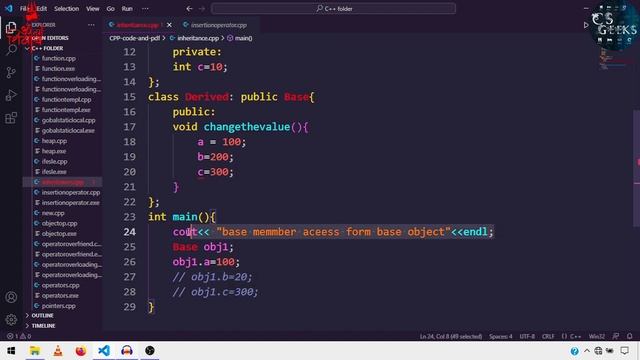This screenshot has width=640, height=360.
Task: Click Spaces: 4 indentation setting
Action: coord(500,336)
